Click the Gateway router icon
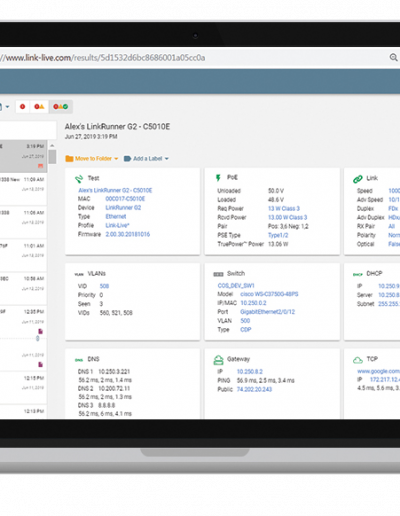Screen dimensions: 400x516 point(218,360)
